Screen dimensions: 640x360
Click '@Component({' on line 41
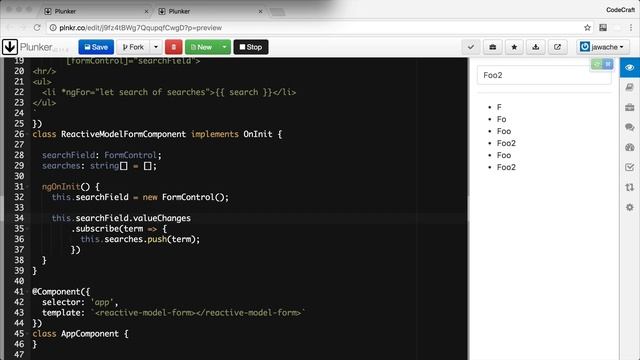pos(61,291)
